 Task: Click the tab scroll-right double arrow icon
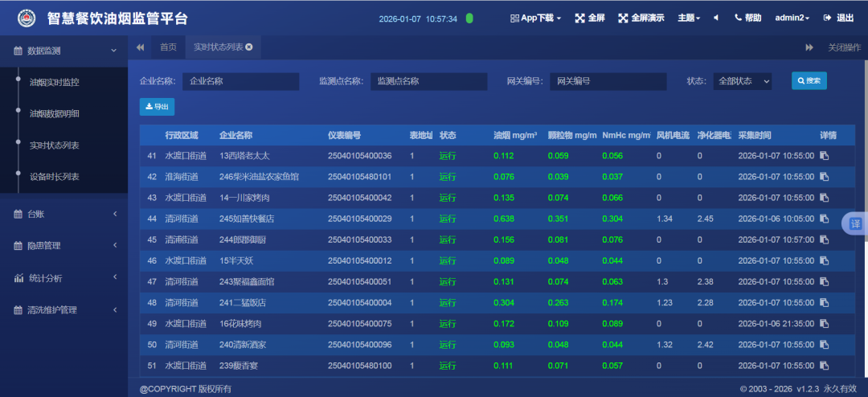point(809,47)
